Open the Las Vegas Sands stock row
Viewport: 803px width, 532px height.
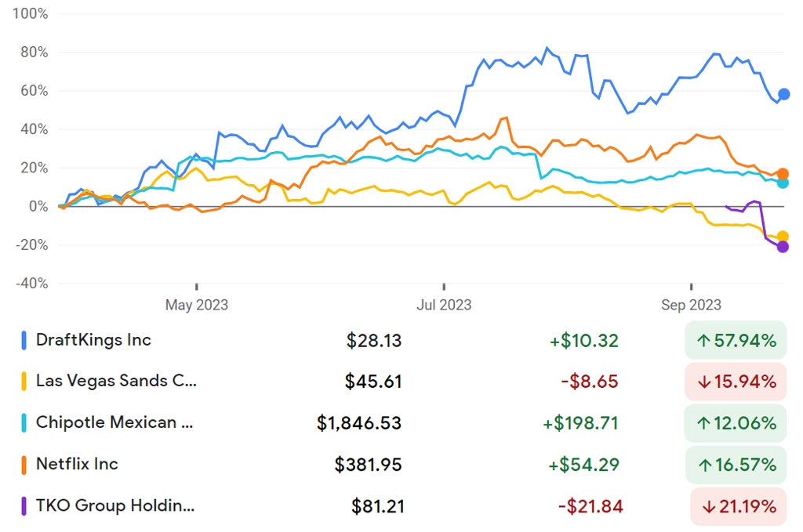click(x=401, y=382)
